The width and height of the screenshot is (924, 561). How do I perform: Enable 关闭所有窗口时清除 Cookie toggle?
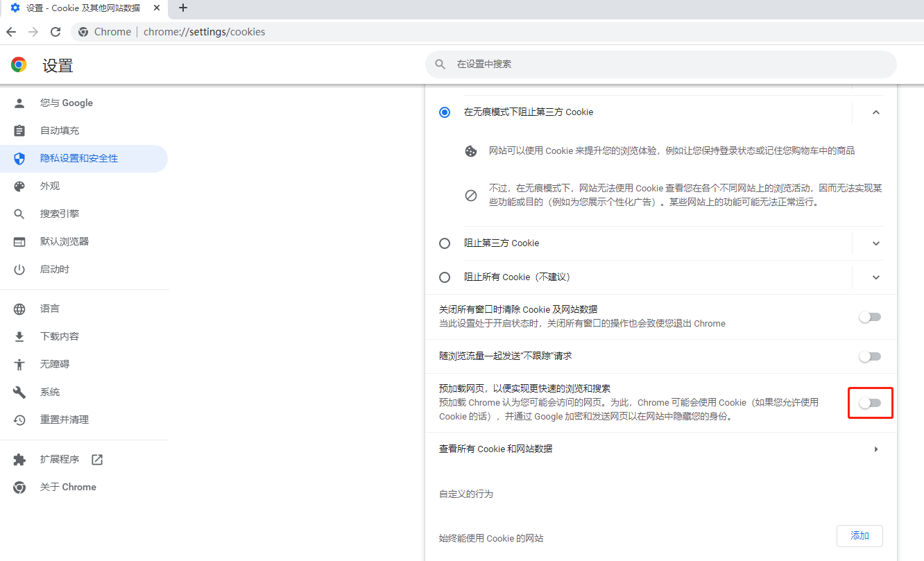870,317
